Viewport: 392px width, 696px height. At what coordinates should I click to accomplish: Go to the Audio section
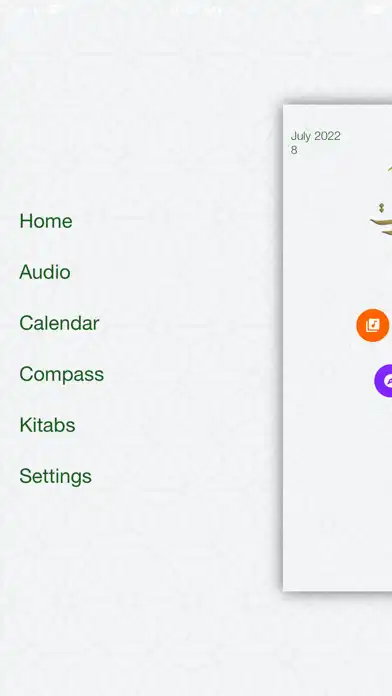click(x=45, y=272)
